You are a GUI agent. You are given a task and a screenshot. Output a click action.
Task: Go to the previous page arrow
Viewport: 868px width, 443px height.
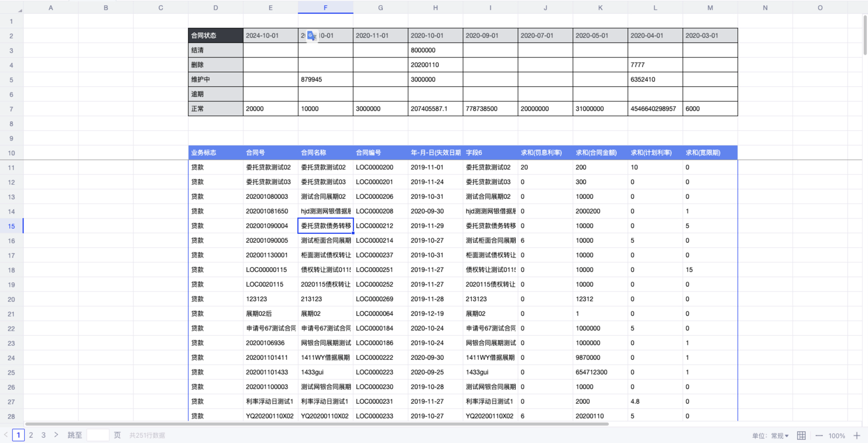coord(6,435)
